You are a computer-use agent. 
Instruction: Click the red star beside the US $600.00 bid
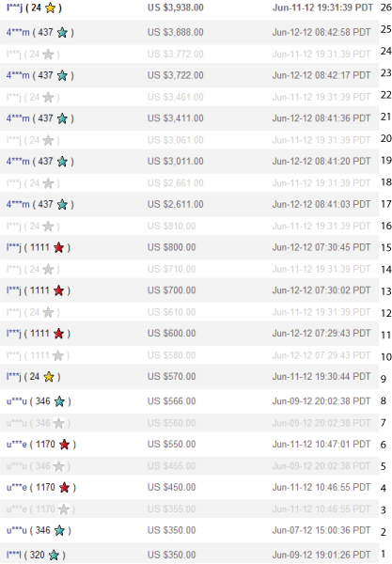click(x=59, y=334)
